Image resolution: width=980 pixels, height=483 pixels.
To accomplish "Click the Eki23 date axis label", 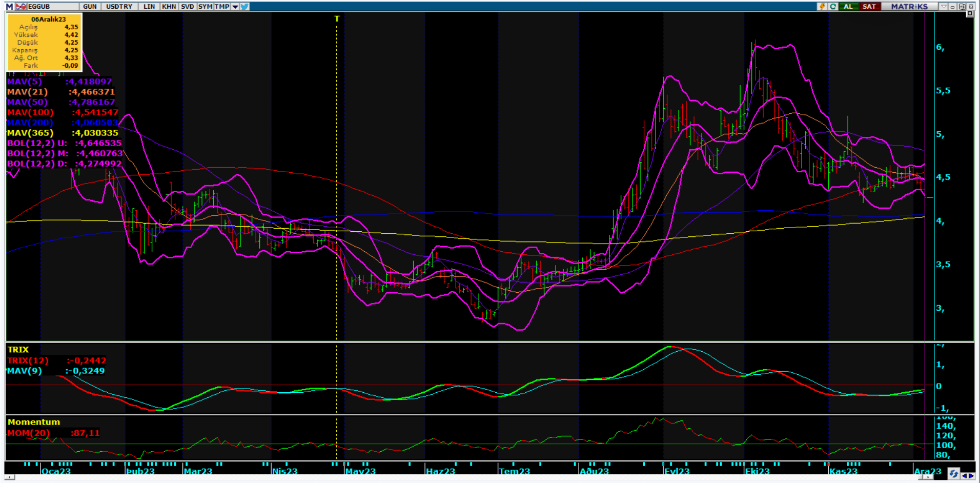I will point(758,471).
